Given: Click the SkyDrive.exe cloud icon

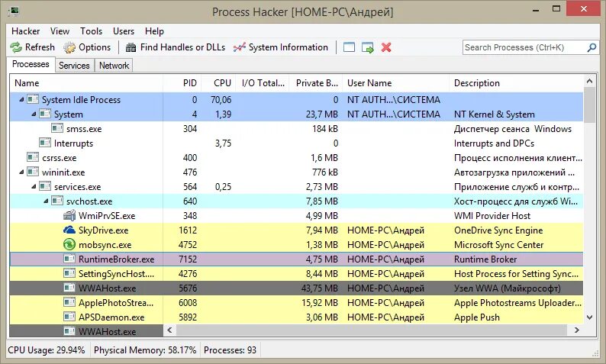Looking at the screenshot, I should pos(69,230).
